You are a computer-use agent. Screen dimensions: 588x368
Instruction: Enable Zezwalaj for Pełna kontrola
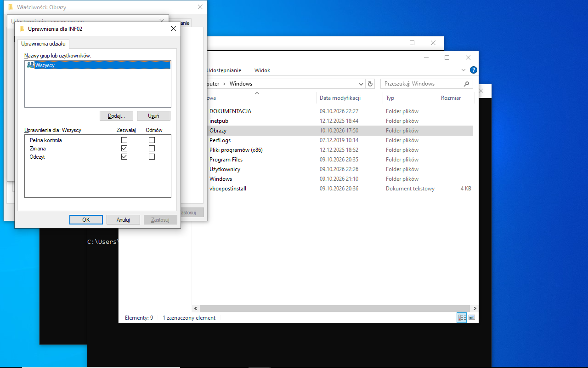pyautogui.click(x=124, y=140)
